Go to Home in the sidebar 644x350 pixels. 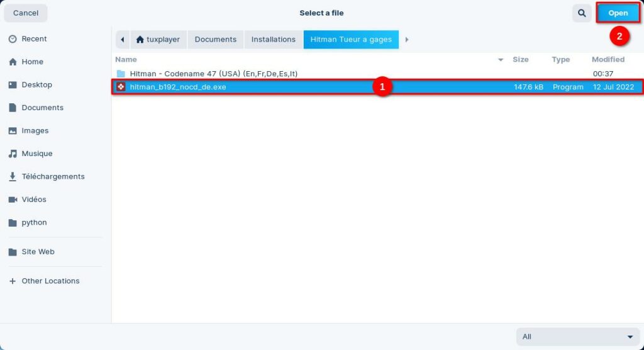pos(32,62)
